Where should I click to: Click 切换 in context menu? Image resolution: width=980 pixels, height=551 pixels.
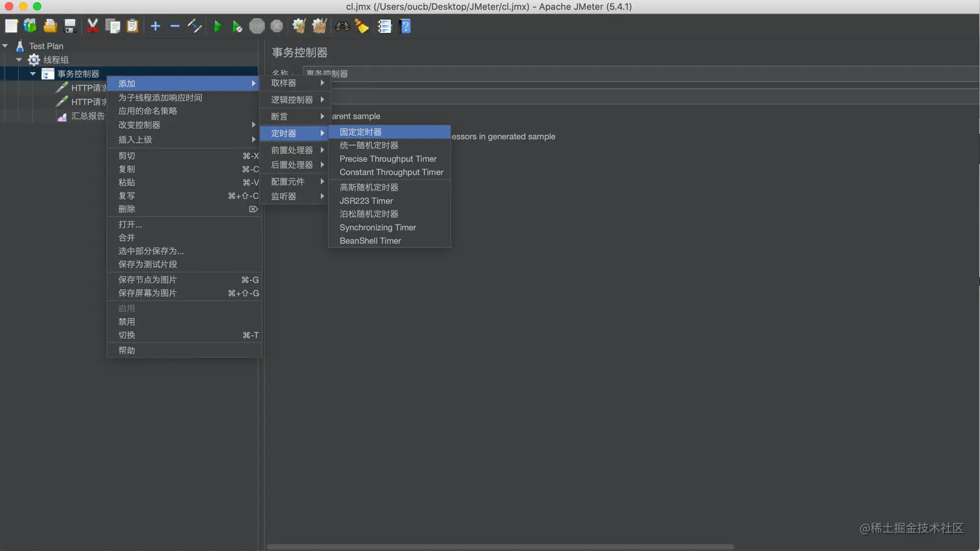pyautogui.click(x=184, y=335)
